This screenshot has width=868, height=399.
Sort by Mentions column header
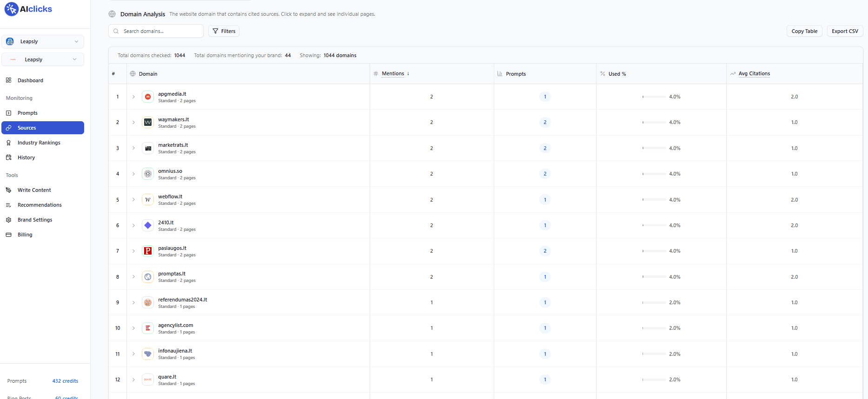tap(393, 73)
